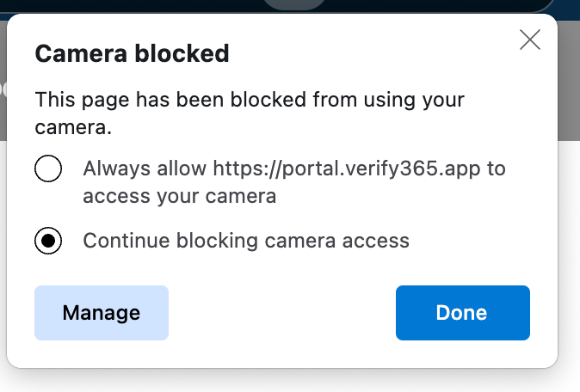
Task: Click the X at the popup's top-right corner
Action: 530,40
